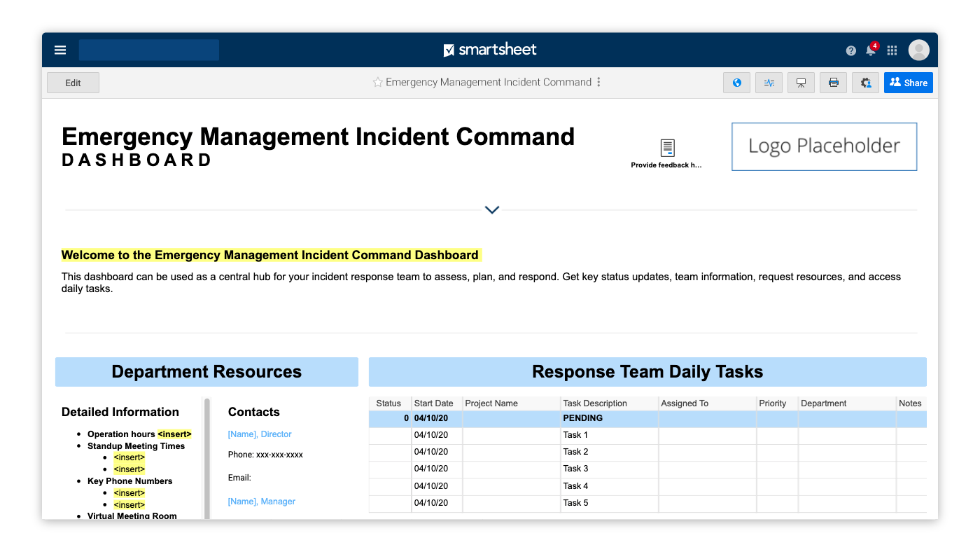Open the [Name], Director contact link
The height and width of the screenshot is (552, 980).
[260, 434]
